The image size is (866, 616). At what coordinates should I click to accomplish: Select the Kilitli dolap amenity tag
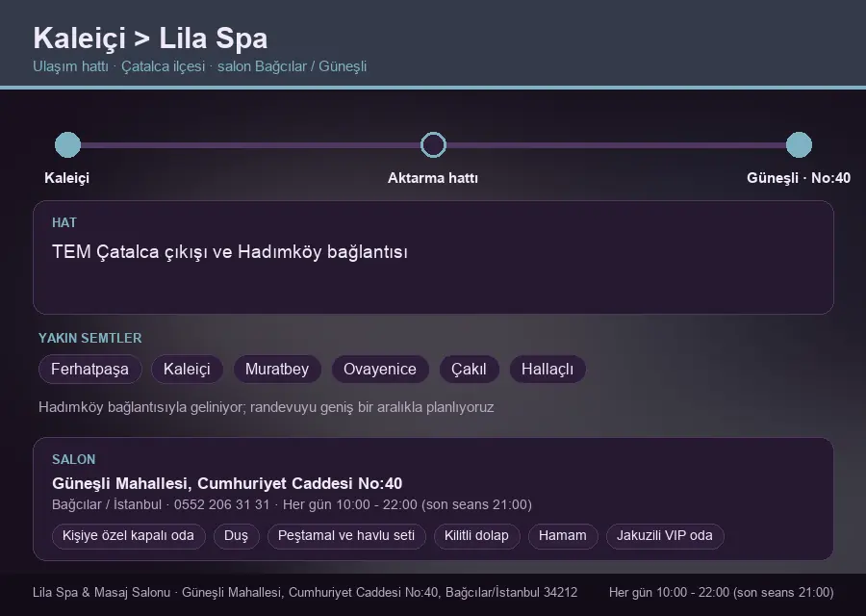[476, 536]
